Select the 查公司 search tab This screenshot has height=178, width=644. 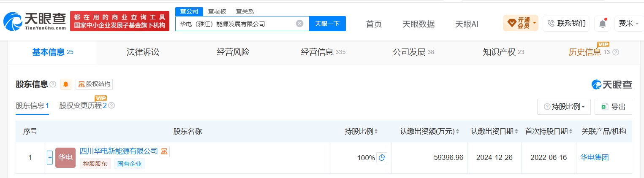click(x=189, y=11)
